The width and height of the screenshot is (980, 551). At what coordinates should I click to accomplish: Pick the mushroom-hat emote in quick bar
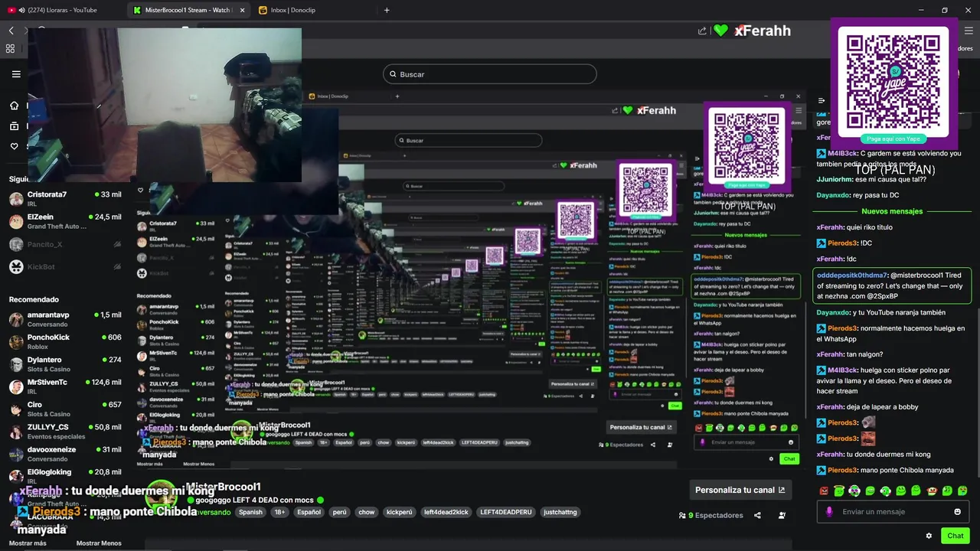click(932, 491)
